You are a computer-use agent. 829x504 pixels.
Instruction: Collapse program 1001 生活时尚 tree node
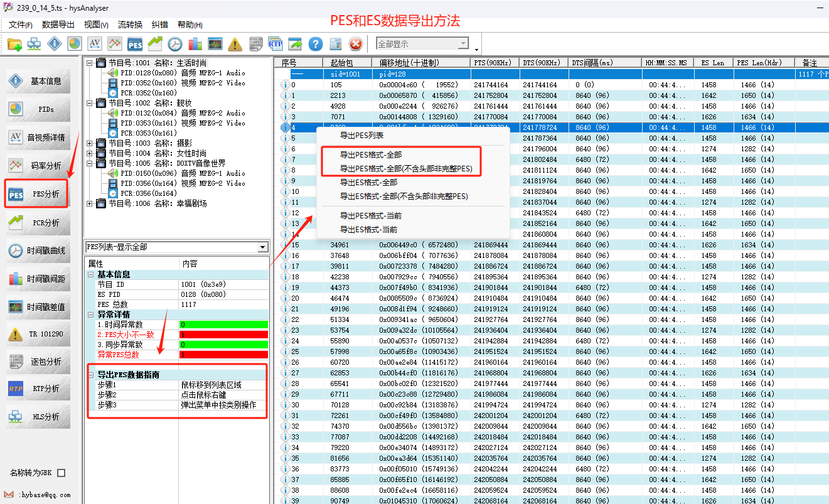pyautogui.click(x=90, y=63)
